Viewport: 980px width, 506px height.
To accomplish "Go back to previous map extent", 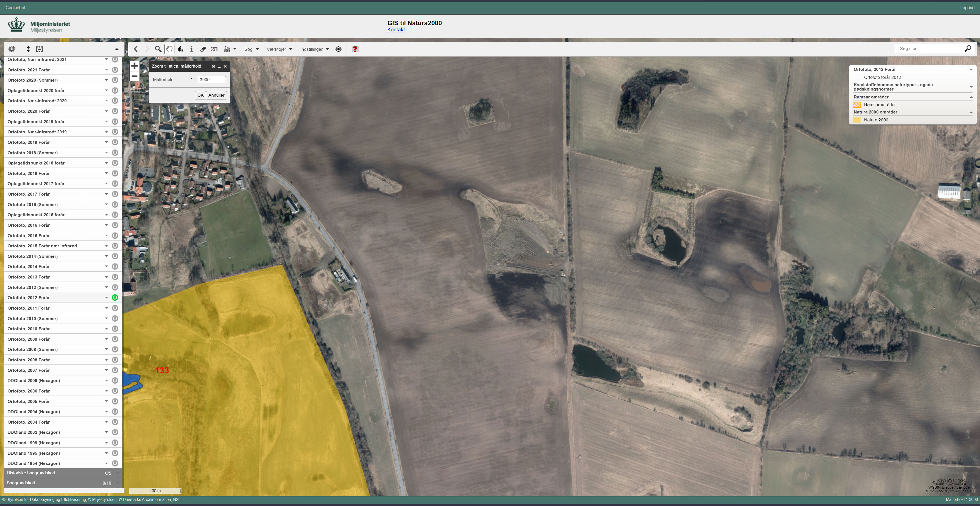I will click(136, 49).
